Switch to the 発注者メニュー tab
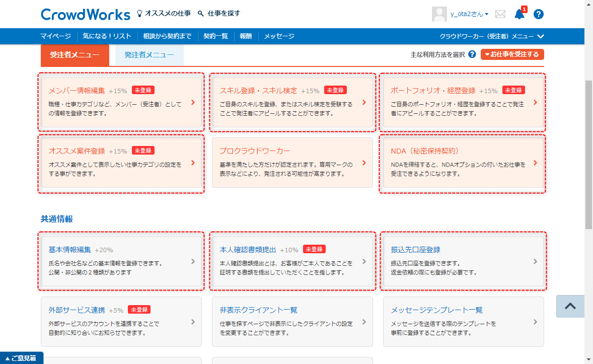This screenshot has width=593, height=364. [149, 55]
